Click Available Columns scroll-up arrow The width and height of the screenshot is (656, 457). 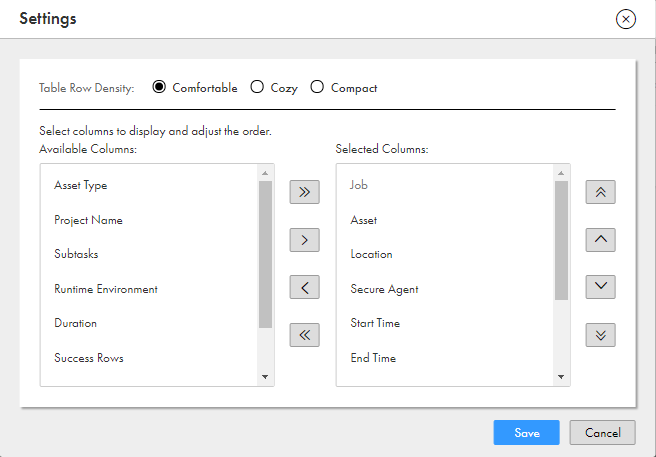tap(265, 173)
